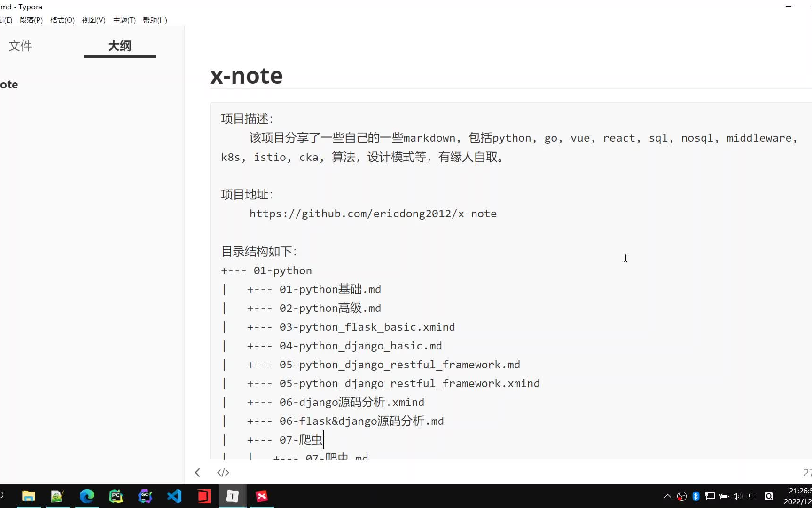812x508 pixels.
Task: Open the volume tray icon
Action: [738, 496]
